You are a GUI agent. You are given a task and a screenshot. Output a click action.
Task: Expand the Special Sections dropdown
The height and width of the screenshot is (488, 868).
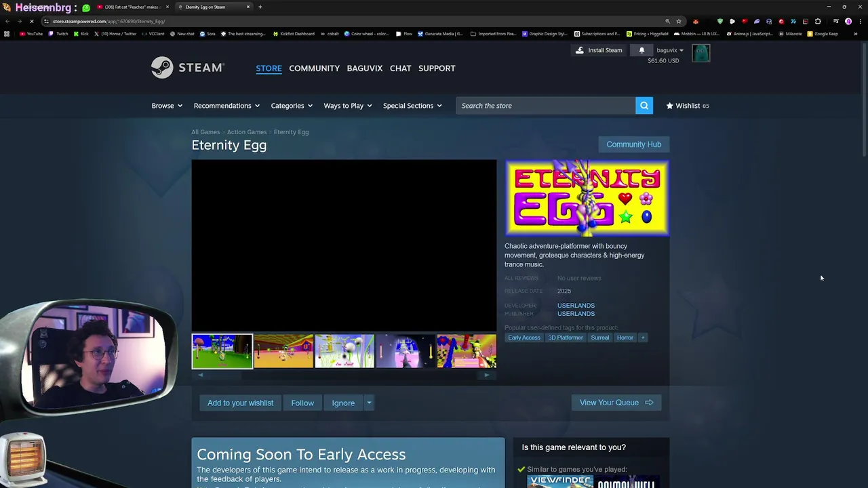coord(412,106)
